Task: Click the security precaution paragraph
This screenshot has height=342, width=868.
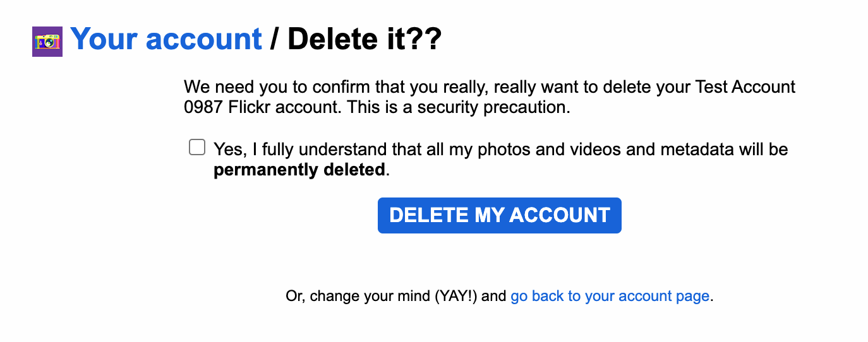Action: [x=490, y=97]
